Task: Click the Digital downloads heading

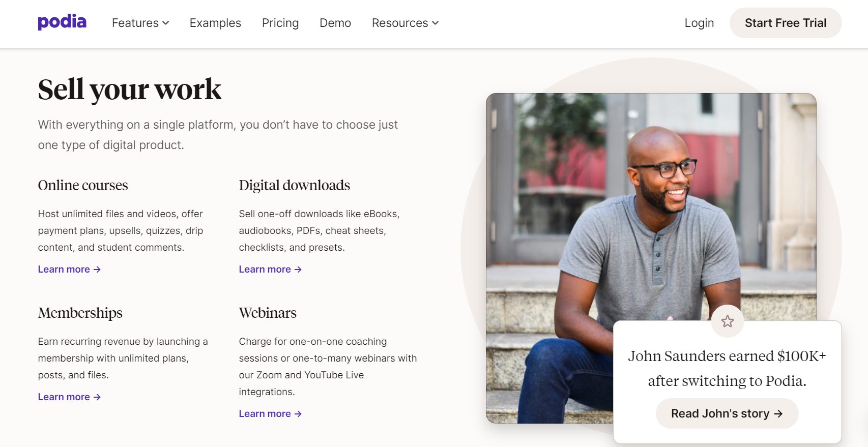Action: [x=295, y=185]
